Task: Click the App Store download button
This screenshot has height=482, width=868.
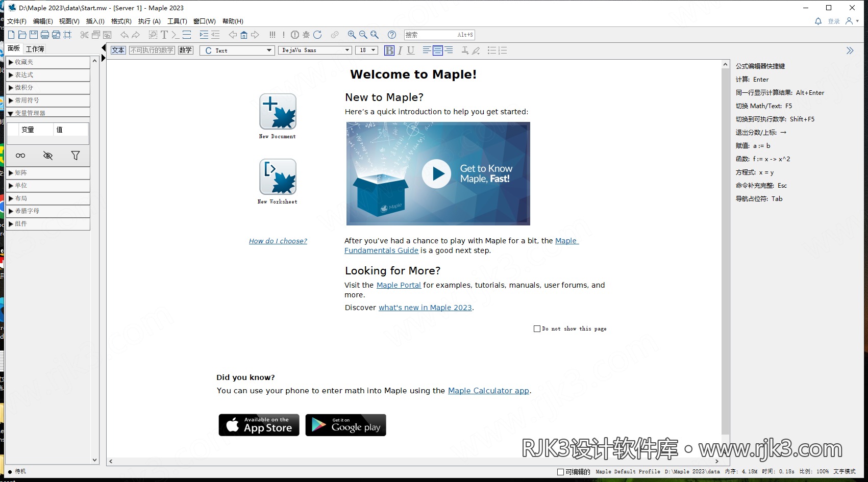Action: (x=259, y=425)
